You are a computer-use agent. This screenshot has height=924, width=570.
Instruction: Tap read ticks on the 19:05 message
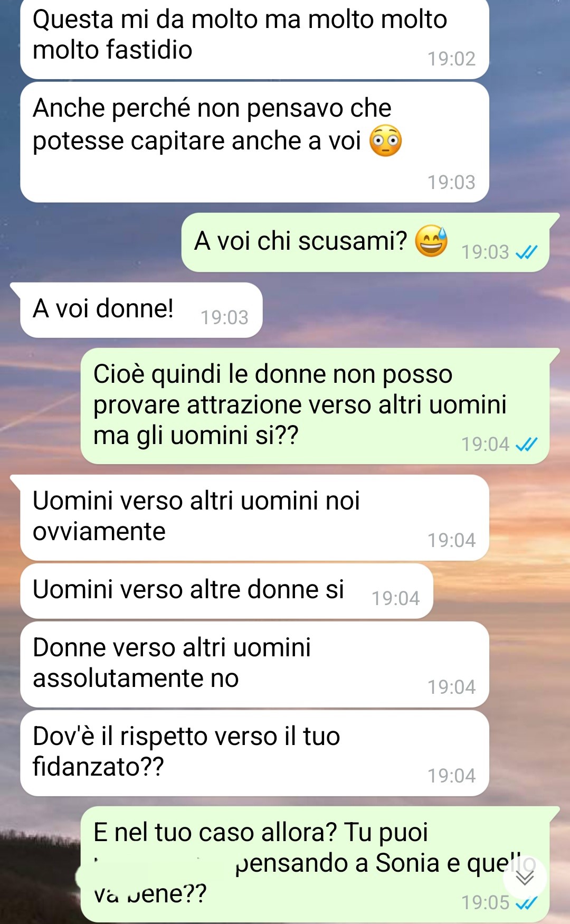pyautogui.click(x=526, y=903)
